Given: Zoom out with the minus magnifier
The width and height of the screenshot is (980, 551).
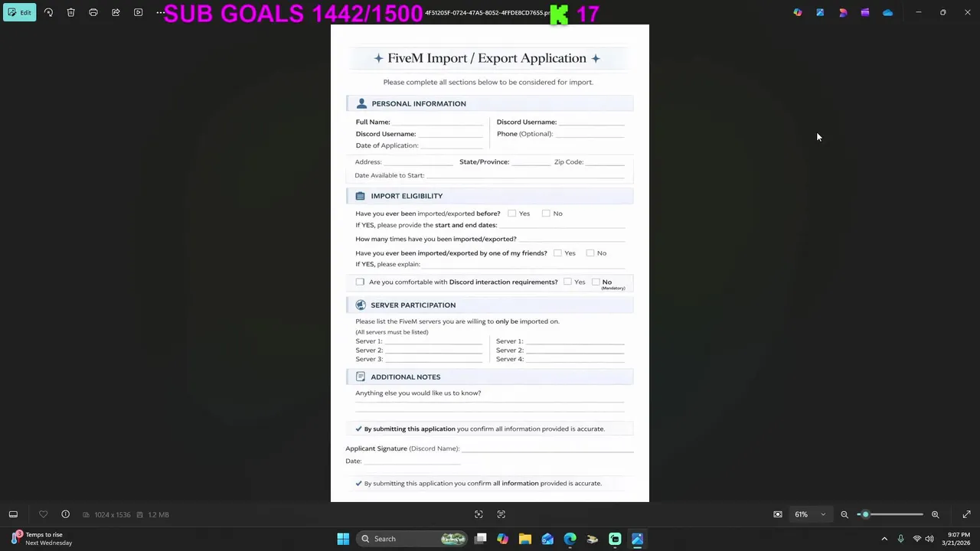Looking at the screenshot, I should [844, 514].
